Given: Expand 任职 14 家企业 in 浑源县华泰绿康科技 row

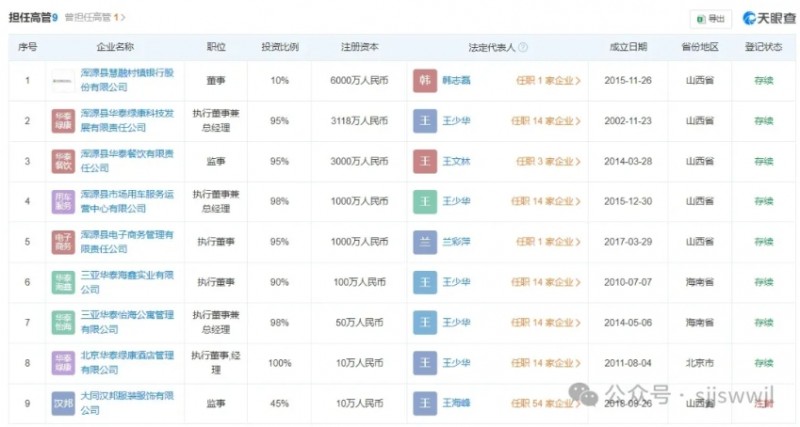Looking at the screenshot, I should (x=545, y=121).
